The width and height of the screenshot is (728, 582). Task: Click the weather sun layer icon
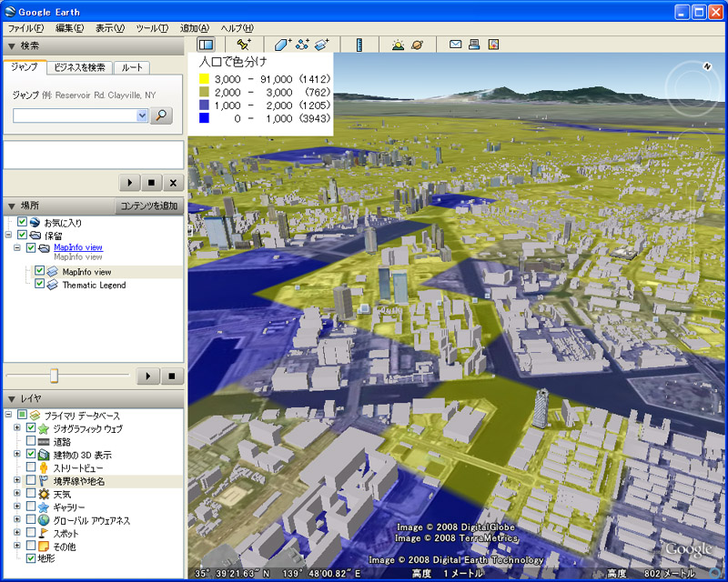(x=44, y=494)
